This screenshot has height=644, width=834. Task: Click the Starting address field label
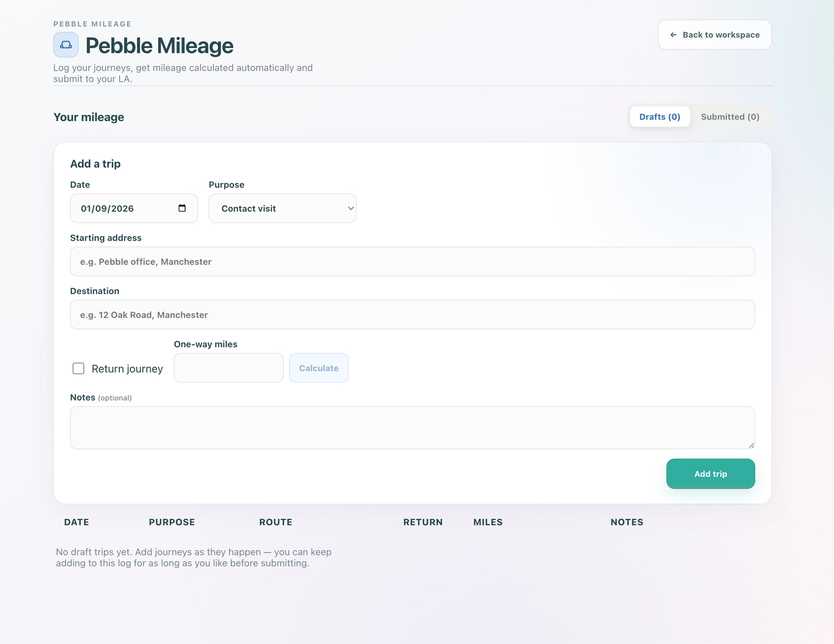(x=106, y=238)
